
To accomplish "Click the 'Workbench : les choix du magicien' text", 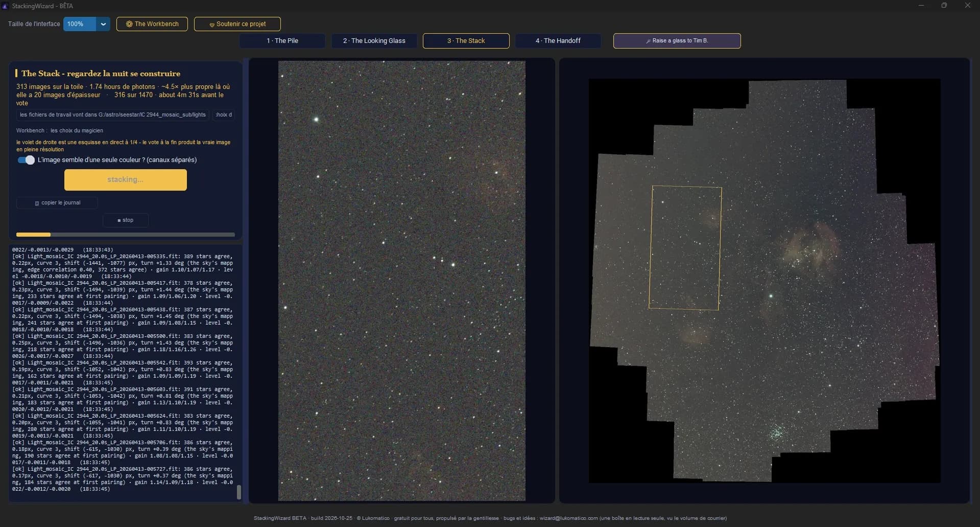I will point(60,131).
